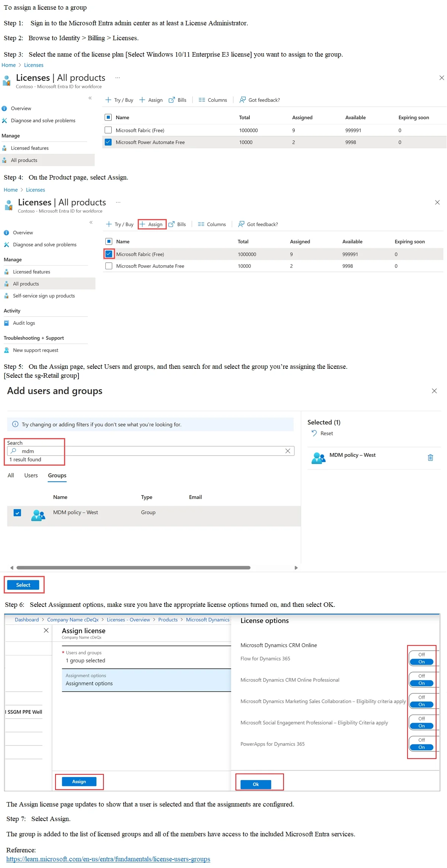The image size is (447, 868).
Task: Click Company Name cDeQx breadcrumb
Action: coord(73,620)
